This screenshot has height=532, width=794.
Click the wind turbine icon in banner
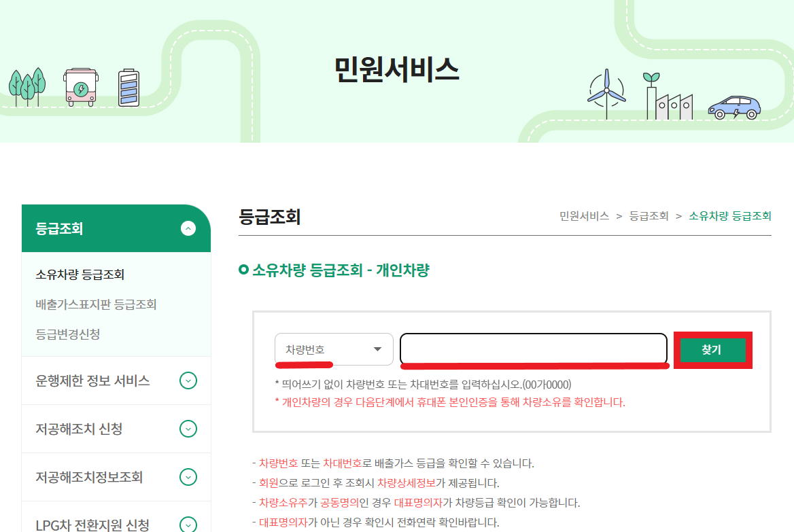click(x=606, y=94)
